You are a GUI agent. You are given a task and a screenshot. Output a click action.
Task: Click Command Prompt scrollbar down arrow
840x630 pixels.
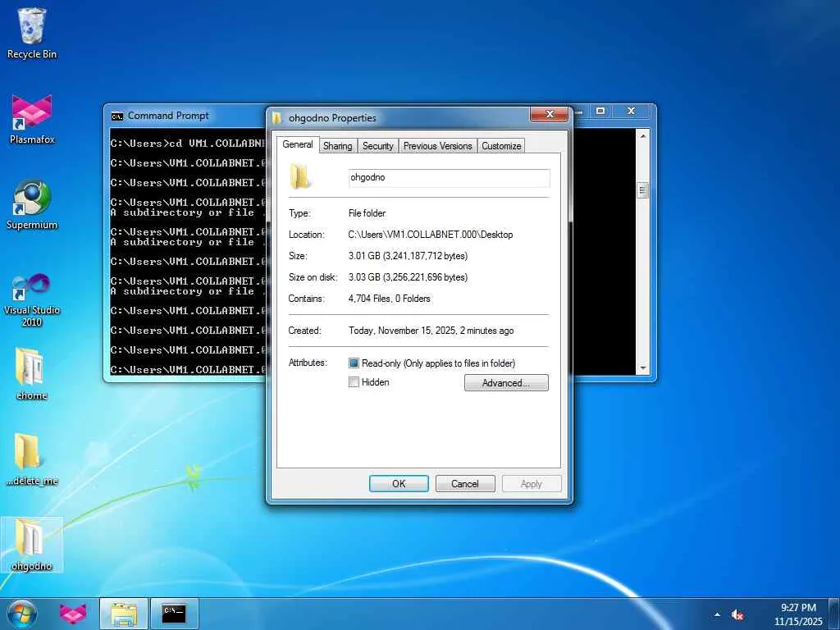643,368
